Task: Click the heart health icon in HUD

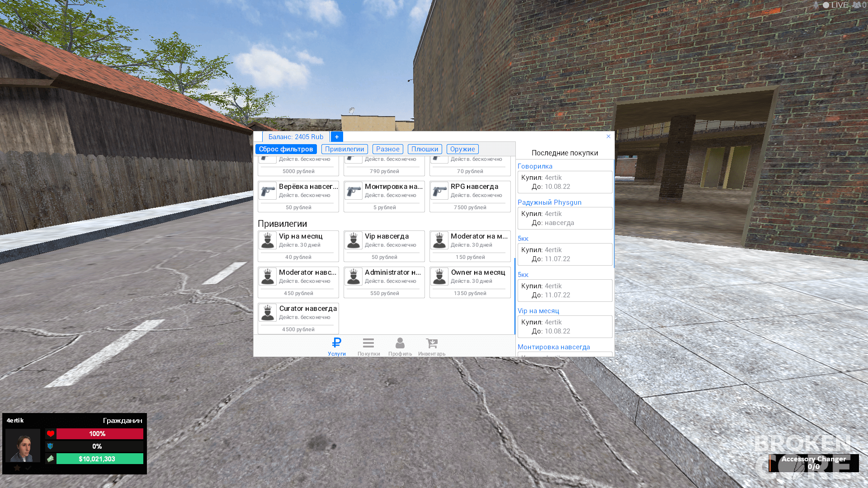Action: point(51,434)
